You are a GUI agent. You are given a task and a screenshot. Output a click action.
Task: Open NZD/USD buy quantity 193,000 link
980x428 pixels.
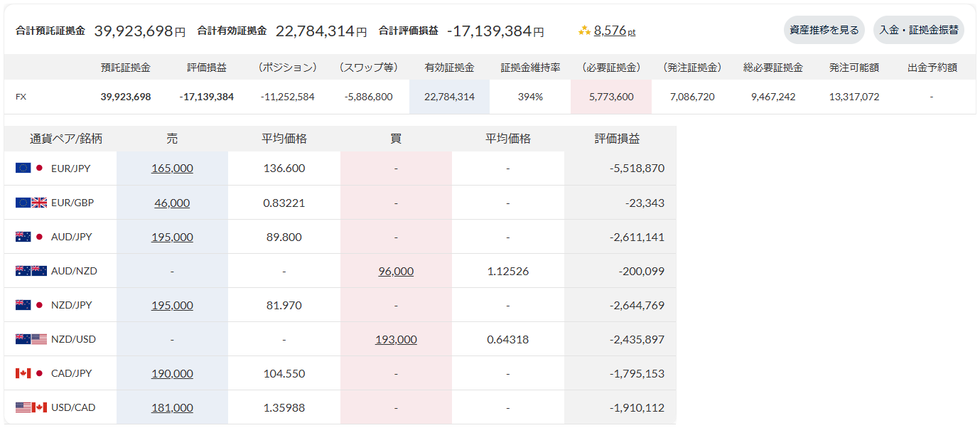[396, 339]
